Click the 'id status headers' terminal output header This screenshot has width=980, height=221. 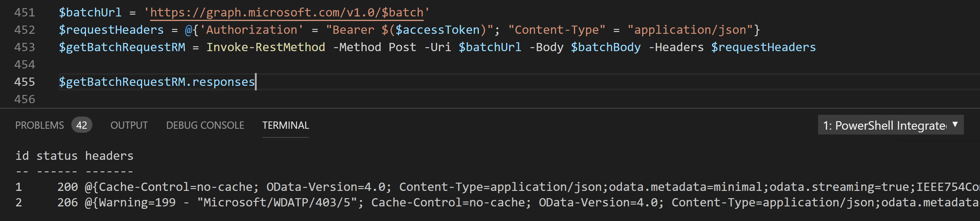point(74,156)
